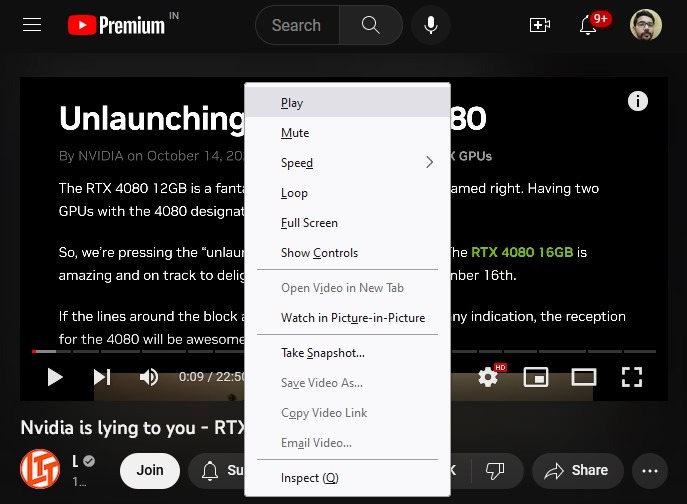Focus the Search input field
This screenshot has height=504, width=687.
coord(297,25)
